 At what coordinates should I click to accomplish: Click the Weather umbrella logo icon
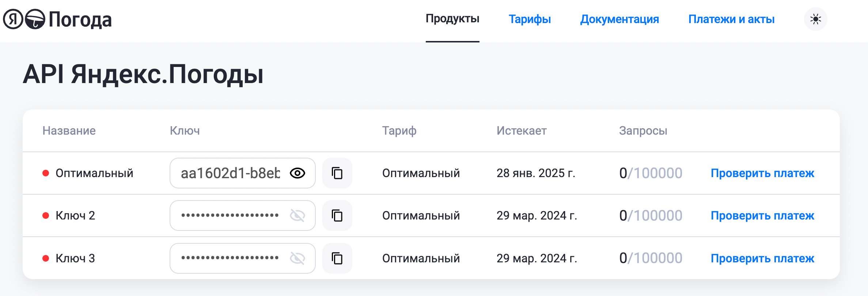tap(35, 19)
